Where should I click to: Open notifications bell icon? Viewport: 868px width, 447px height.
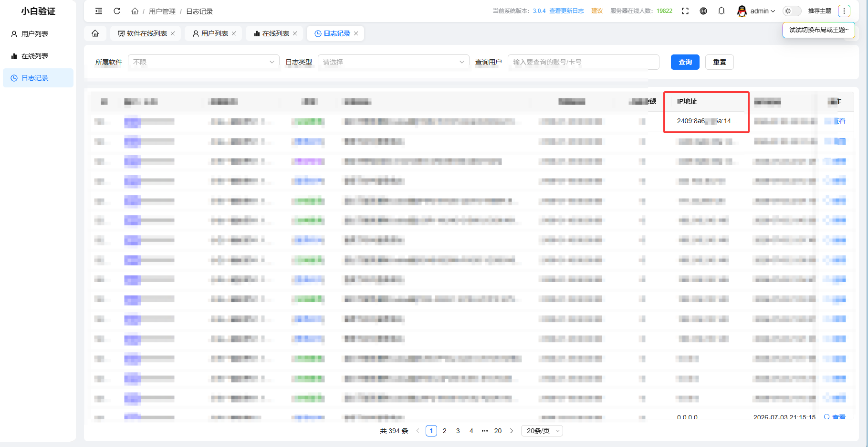(x=722, y=11)
